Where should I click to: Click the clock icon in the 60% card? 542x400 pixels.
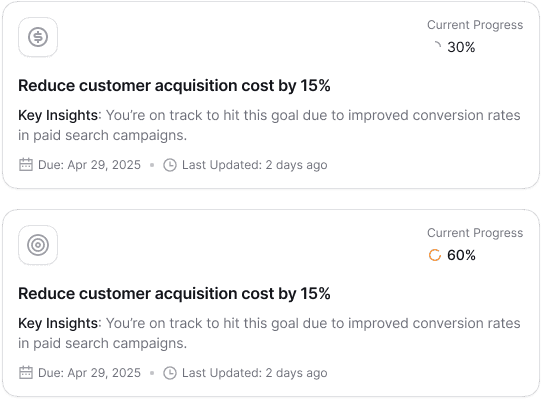click(170, 373)
